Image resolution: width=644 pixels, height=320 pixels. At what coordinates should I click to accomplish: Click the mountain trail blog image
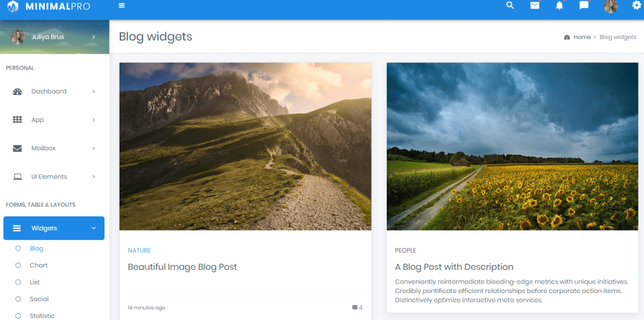pyautogui.click(x=245, y=146)
